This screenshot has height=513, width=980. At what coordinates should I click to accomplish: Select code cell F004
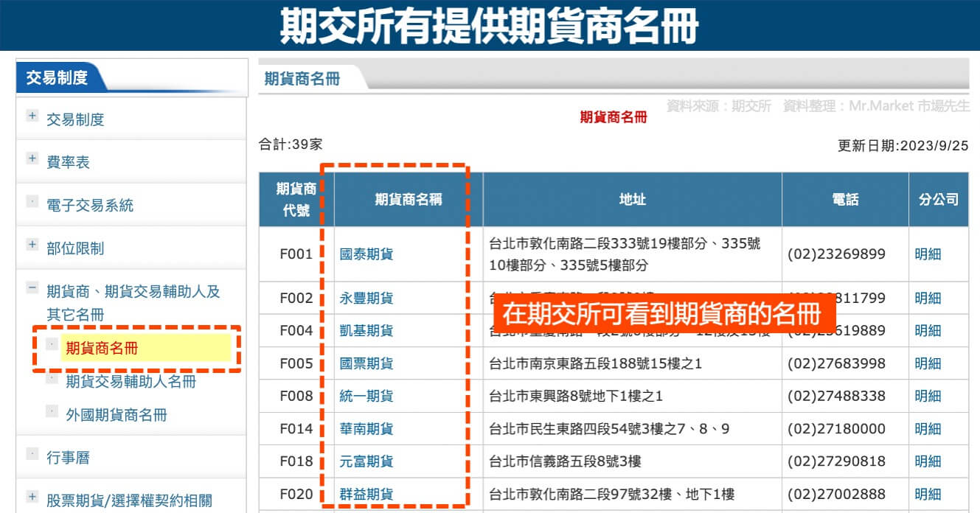[296, 331]
